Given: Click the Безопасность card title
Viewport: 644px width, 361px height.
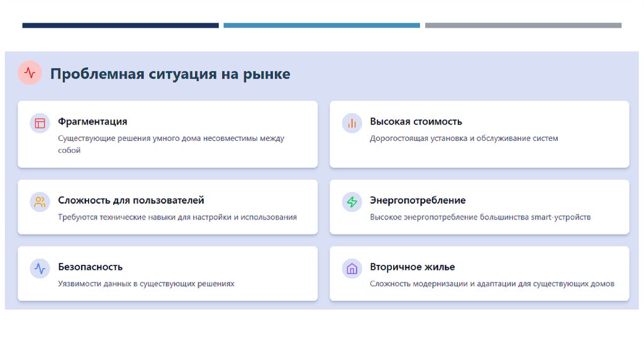Looking at the screenshot, I should 91,267.
